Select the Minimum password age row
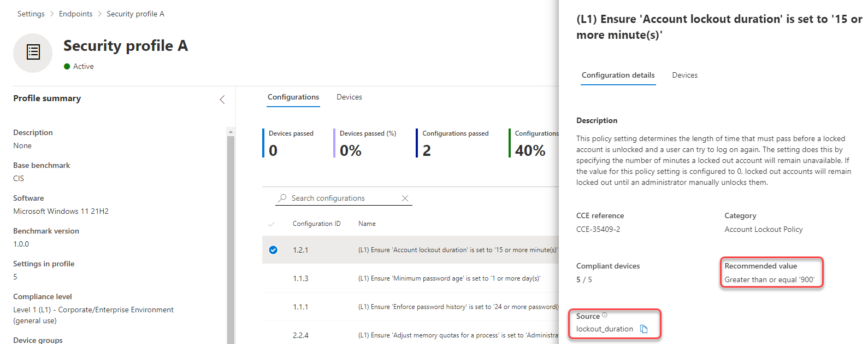 click(x=410, y=278)
